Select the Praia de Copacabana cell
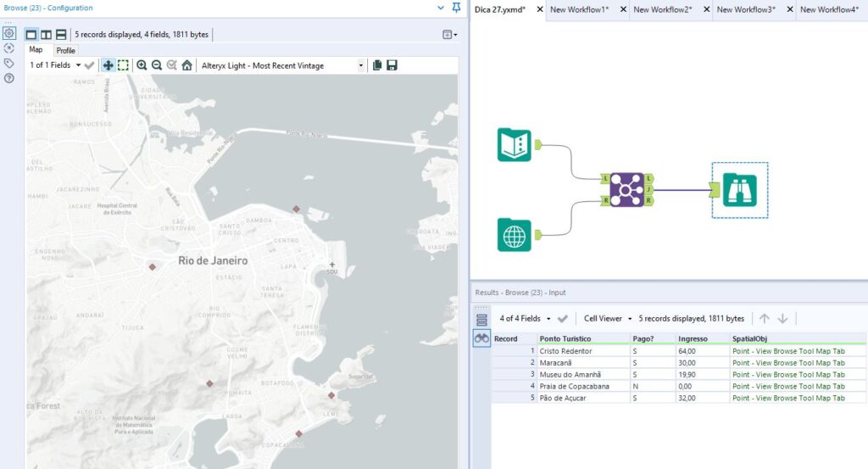 click(x=583, y=387)
